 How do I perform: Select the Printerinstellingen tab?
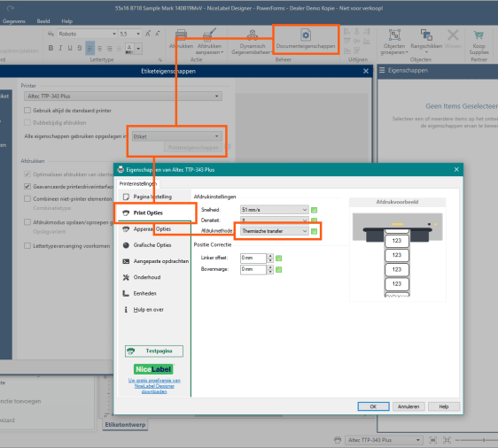click(x=138, y=183)
